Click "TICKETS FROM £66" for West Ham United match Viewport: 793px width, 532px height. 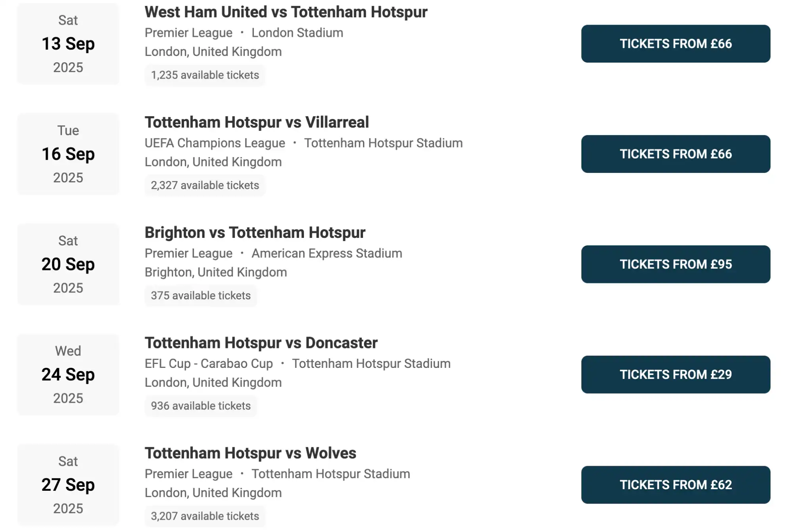pos(675,44)
